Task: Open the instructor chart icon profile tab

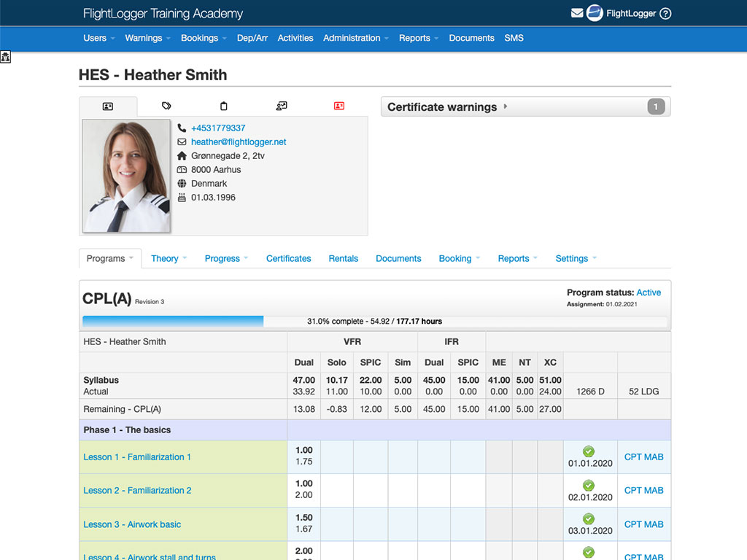Action: (x=282, y=106)
